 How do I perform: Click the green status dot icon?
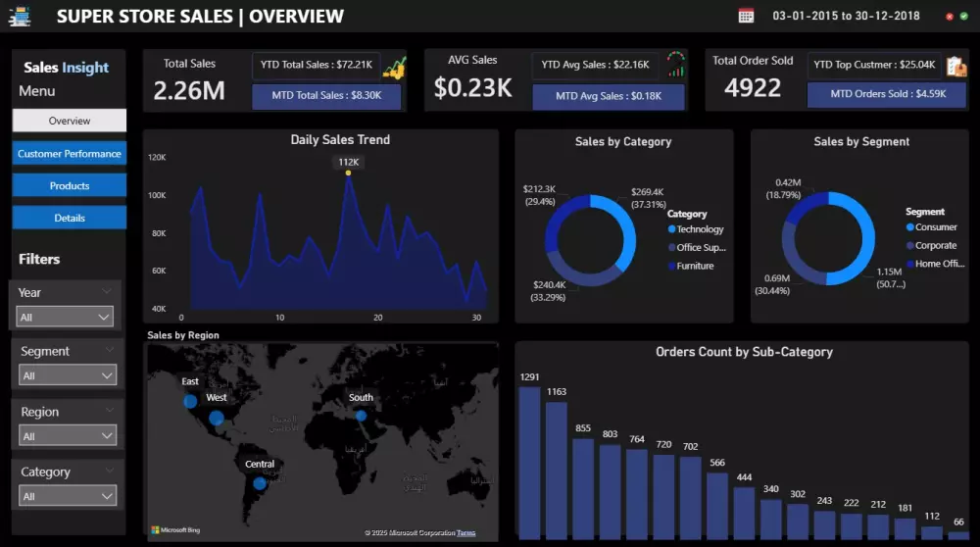[963, 17]
